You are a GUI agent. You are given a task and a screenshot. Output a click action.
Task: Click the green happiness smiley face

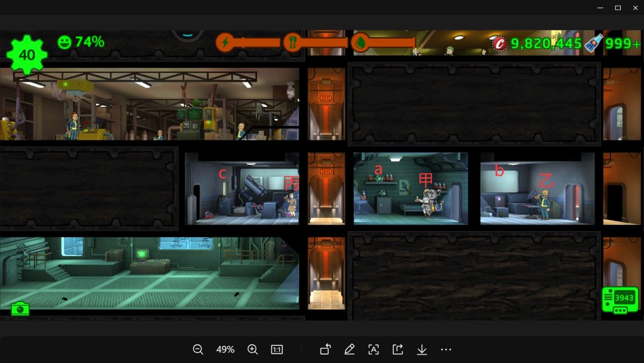(64, 42)
